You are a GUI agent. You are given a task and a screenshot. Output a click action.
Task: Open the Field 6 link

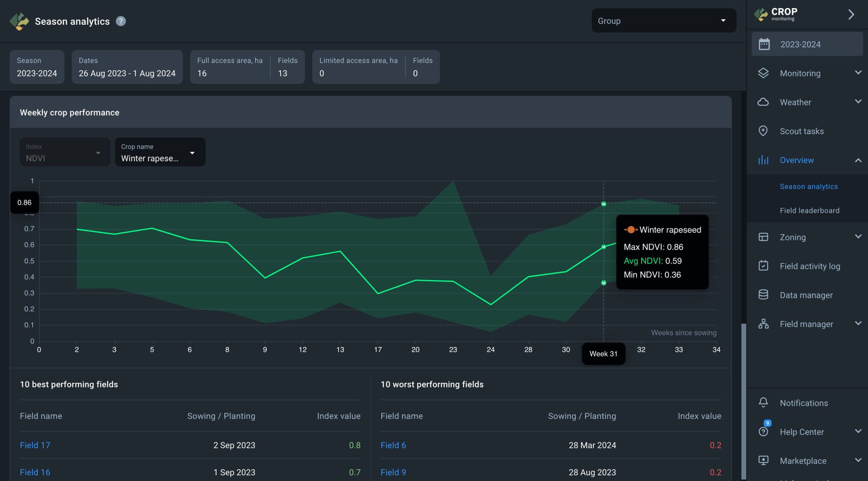393,445
